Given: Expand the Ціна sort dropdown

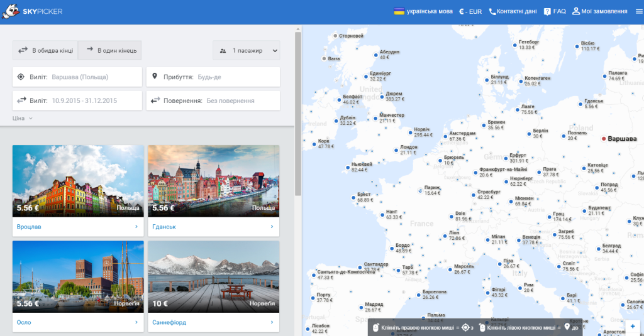Looking at the screenshot, I should pos(22,118).
